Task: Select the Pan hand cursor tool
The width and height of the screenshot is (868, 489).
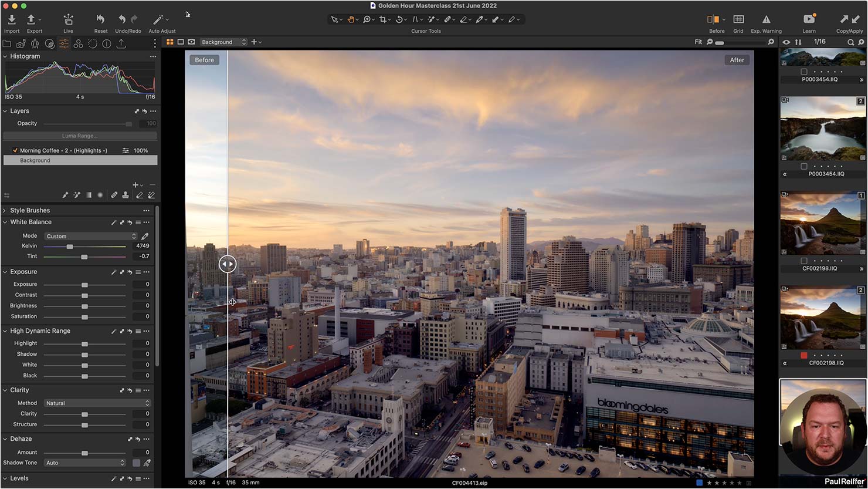Action: pyautogui.click(x=350, y=19)
